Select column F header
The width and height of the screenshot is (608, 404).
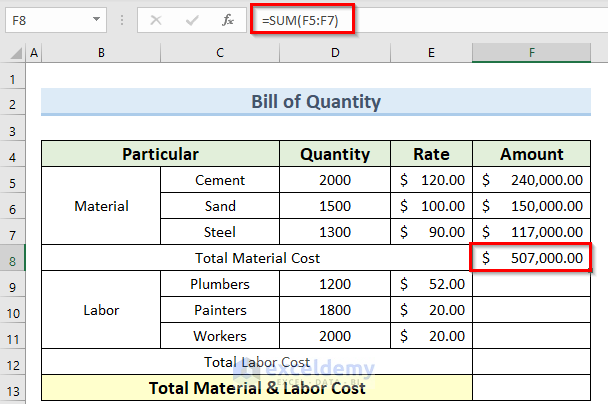tap(532, 53)
